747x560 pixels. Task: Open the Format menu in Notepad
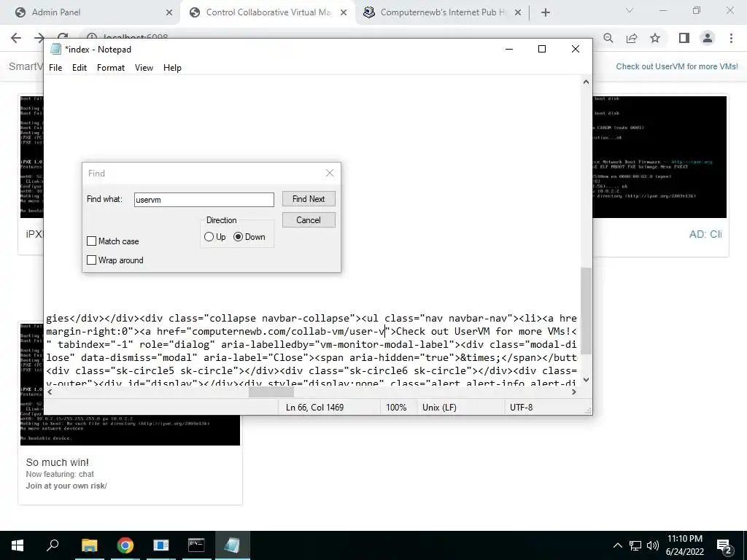tap(111, 68)
